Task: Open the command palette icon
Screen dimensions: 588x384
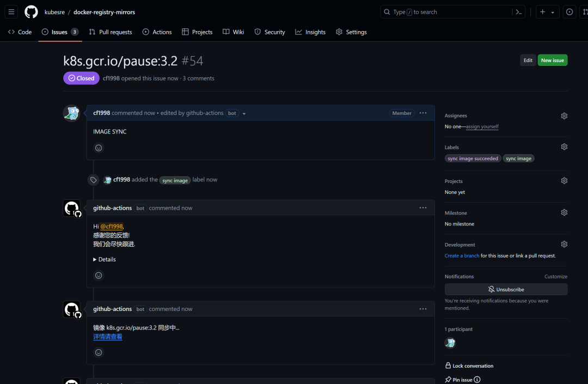Action: 519,12
